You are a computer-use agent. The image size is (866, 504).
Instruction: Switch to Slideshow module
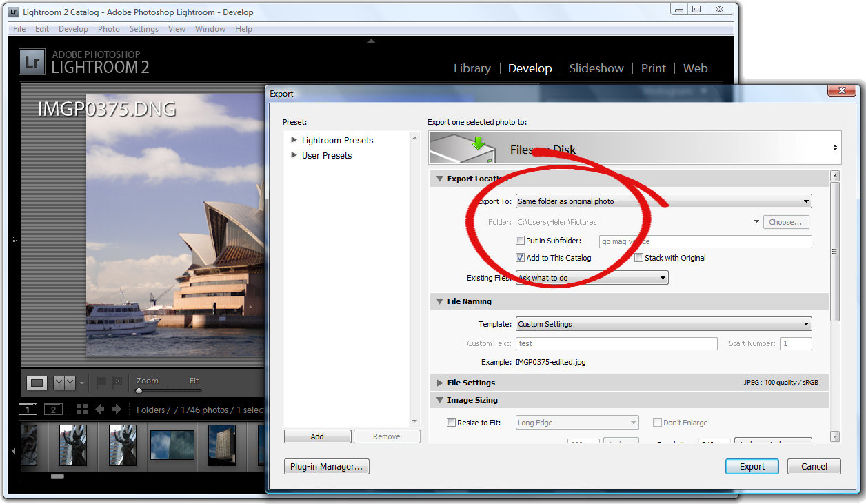tap(596, 68)
